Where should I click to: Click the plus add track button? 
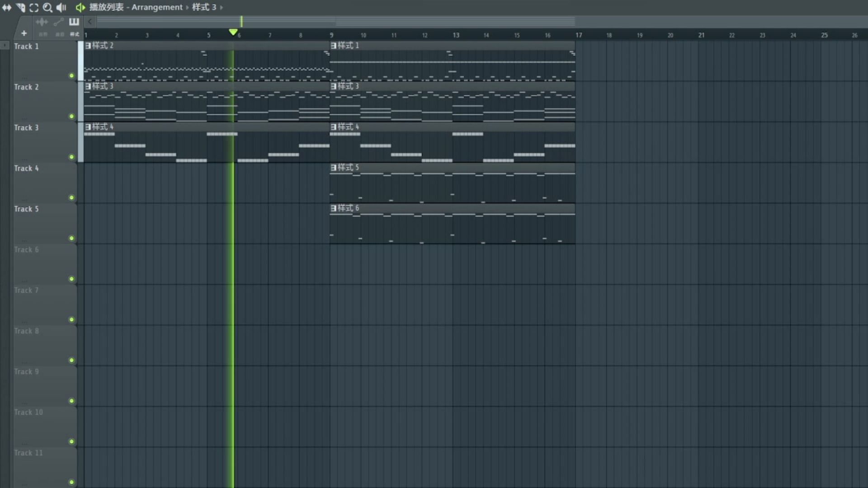(24, 33)
